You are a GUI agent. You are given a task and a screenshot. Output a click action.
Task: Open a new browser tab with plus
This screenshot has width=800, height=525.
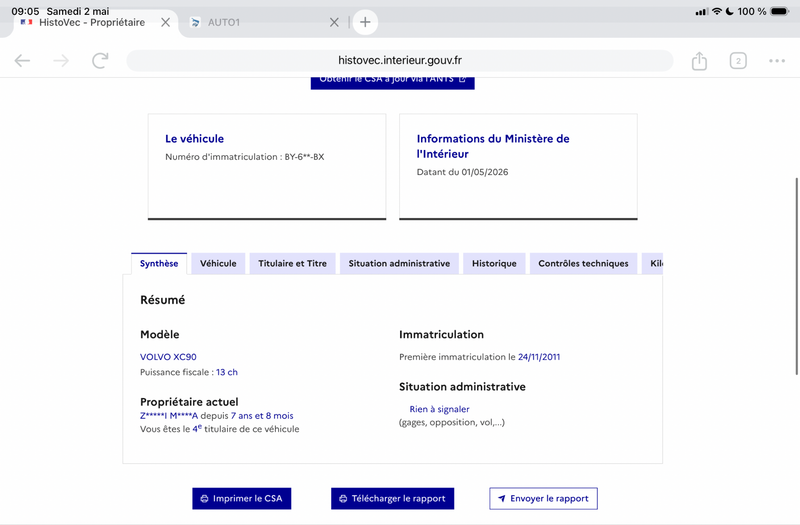point(365,22)
